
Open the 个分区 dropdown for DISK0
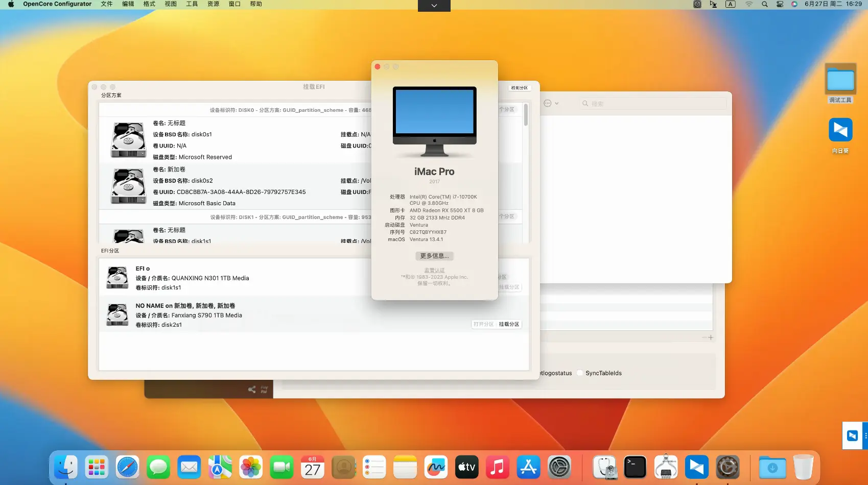[x=507, y=109]
